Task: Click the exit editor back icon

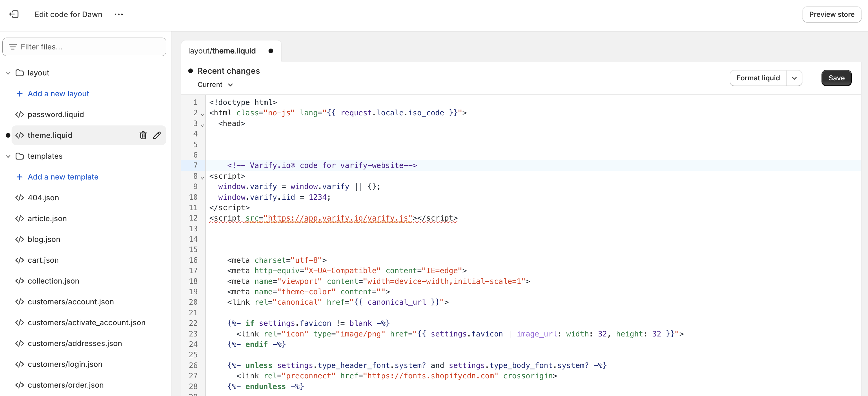Action: coord(14,14)
